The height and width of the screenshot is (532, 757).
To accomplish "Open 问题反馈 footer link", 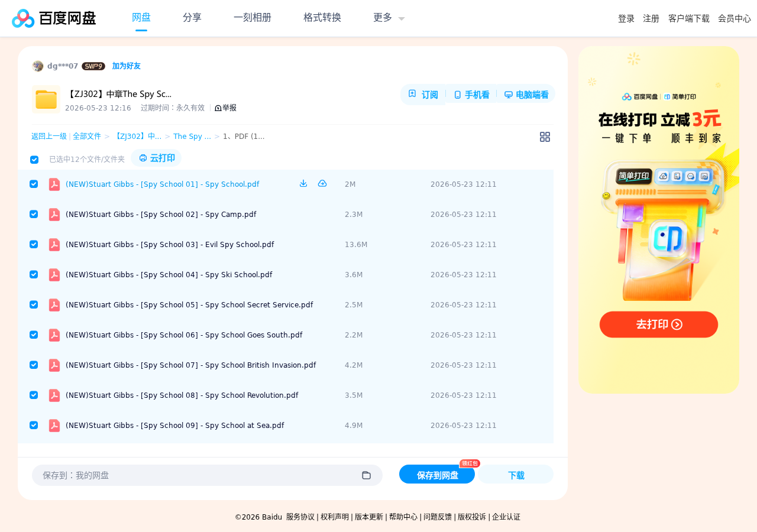I will click(438, 517).
